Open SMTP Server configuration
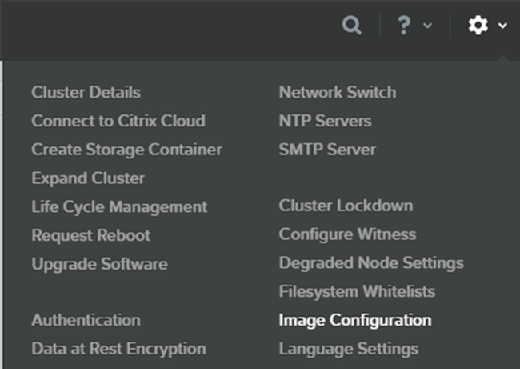Image resolution: width=520 pixels, height=369 pixels. tap(327, 149)
